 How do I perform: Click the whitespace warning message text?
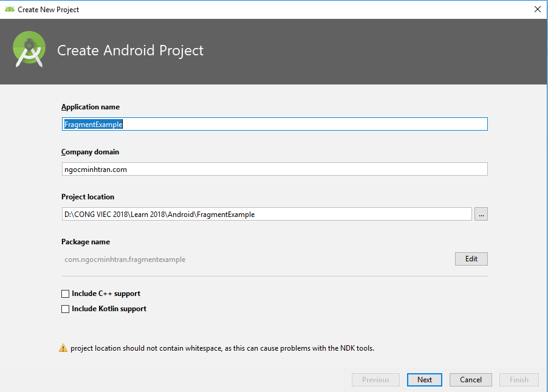(x=222, y=348)
